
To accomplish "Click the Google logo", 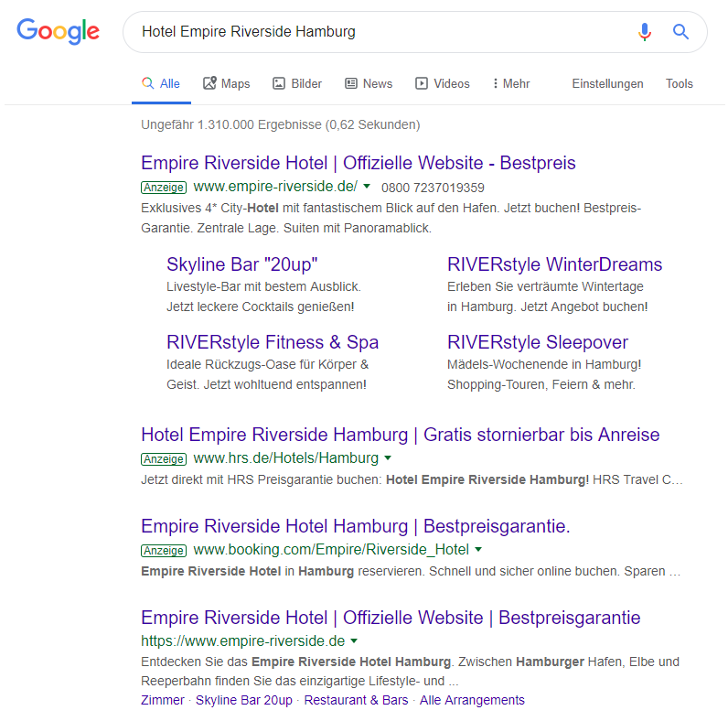I will 58,32.
